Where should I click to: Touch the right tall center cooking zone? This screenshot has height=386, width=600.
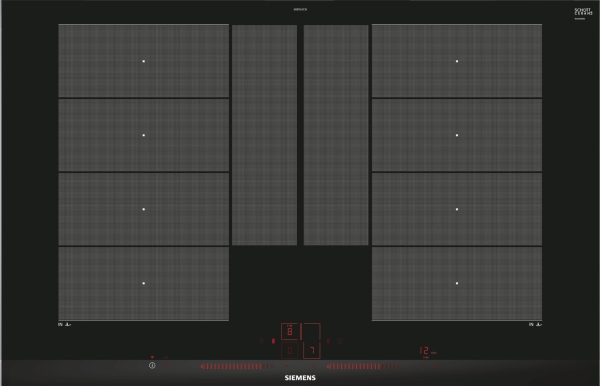[x=336, y=135]
